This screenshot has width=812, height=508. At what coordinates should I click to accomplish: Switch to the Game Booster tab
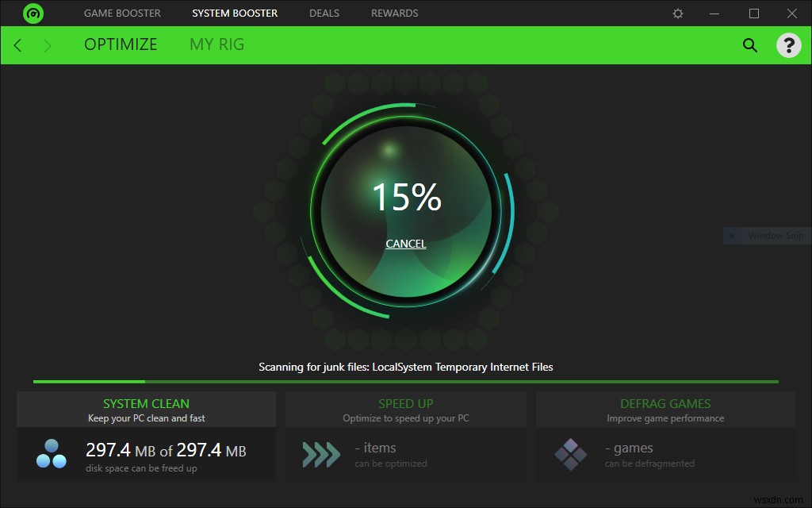tap(122, 13)
